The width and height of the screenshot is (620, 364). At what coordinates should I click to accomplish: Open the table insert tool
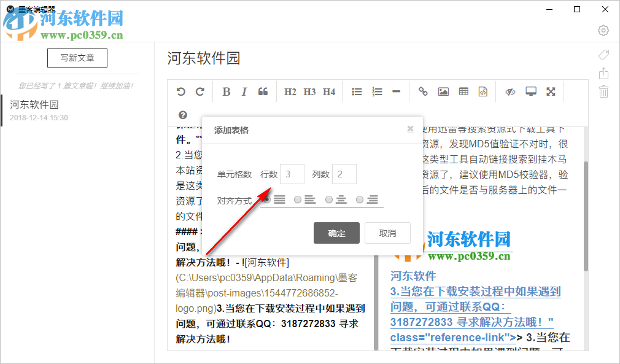pyautogui.click(x=463, y=91)
